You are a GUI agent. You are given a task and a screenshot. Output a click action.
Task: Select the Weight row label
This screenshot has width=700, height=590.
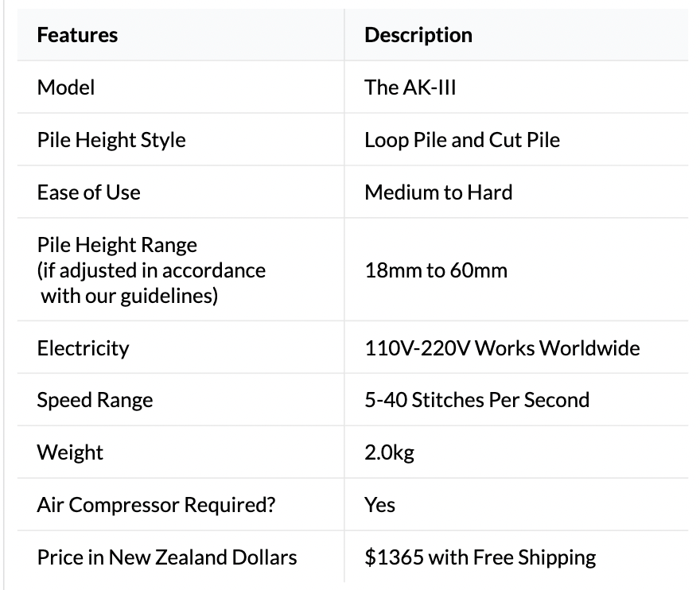coord(70,452)
